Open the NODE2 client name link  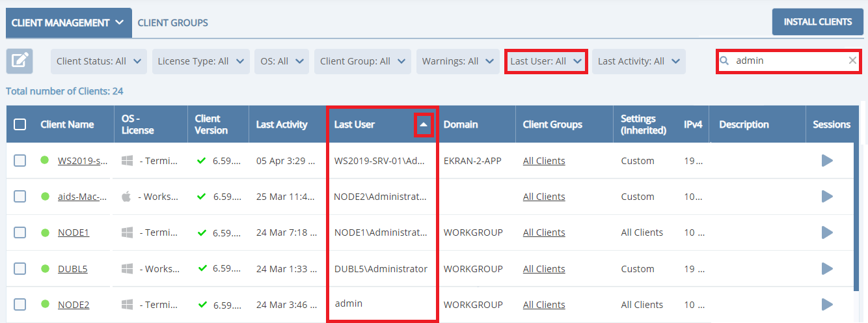click(x=74, y=305)
